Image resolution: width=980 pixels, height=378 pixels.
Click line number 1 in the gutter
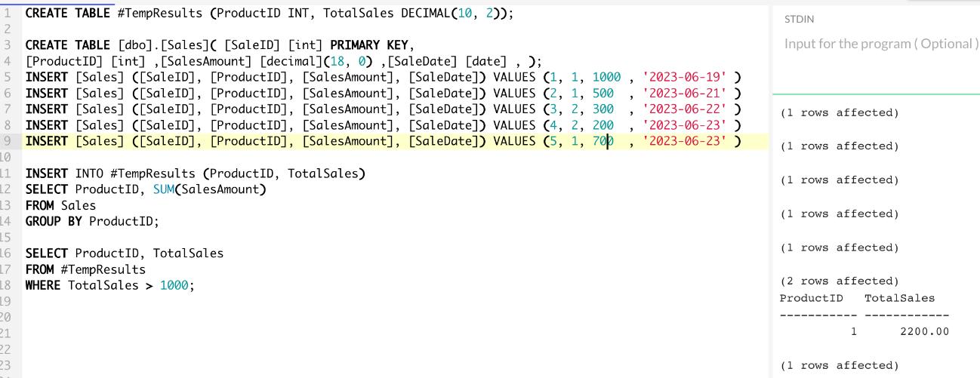point(6,14)
